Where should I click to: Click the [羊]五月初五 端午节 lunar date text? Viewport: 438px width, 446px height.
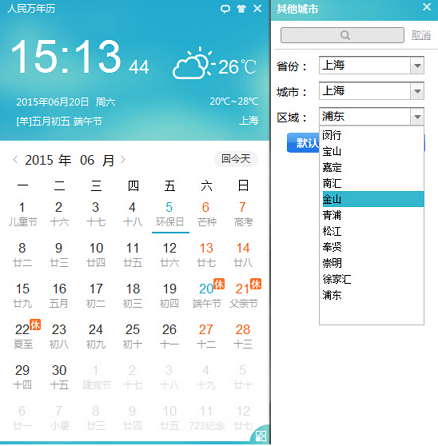click(59, 121)
